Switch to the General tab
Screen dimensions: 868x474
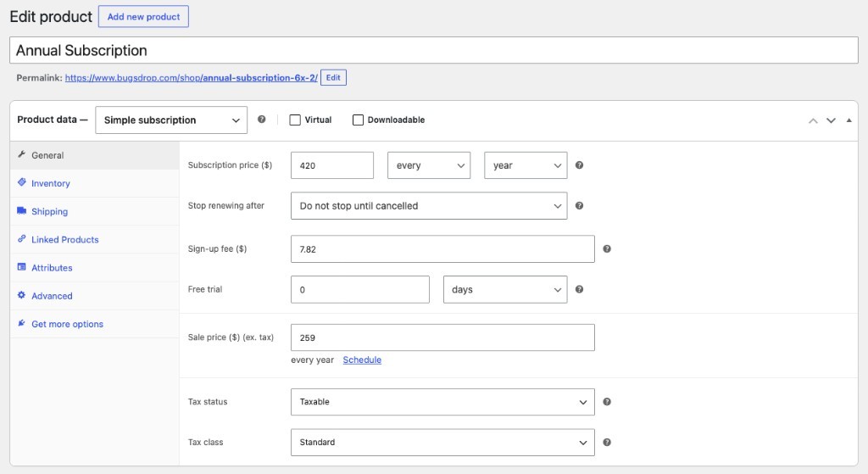pyautogui.click(x=95, y=155)
